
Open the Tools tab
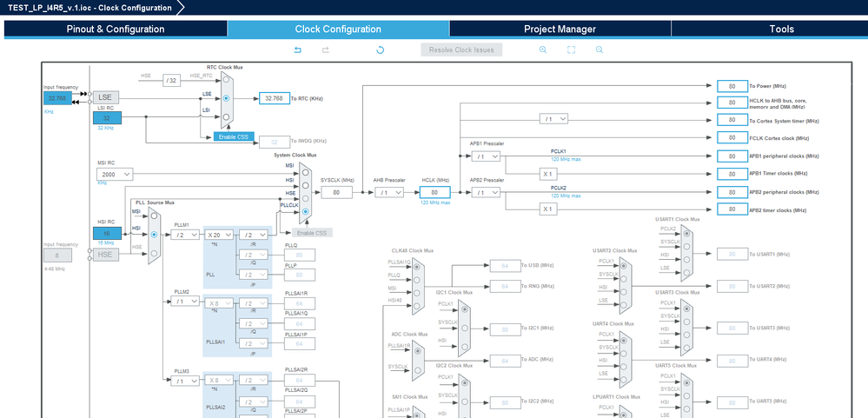pyautogui.click(x=782, y=29)
